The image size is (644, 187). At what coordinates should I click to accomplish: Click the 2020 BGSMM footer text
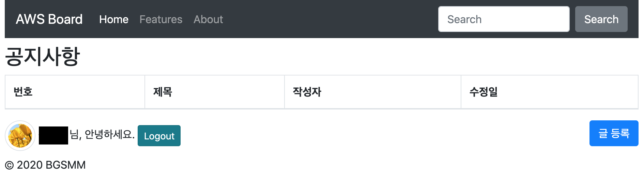(x=51, y=165)
